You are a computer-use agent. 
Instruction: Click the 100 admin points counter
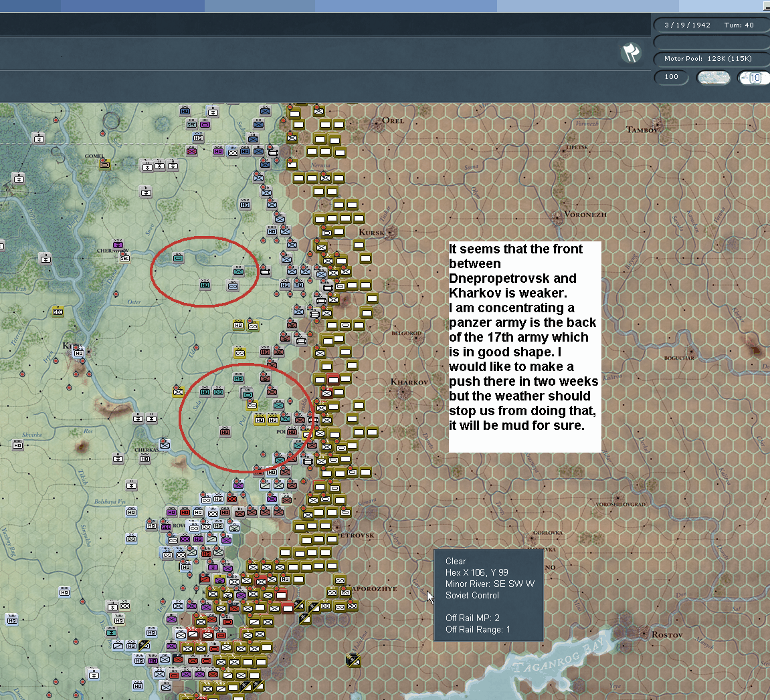671,78
